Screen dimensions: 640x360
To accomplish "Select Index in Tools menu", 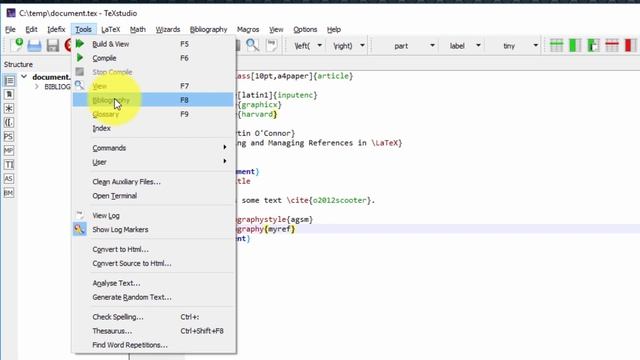I will [x=153, y=128].
